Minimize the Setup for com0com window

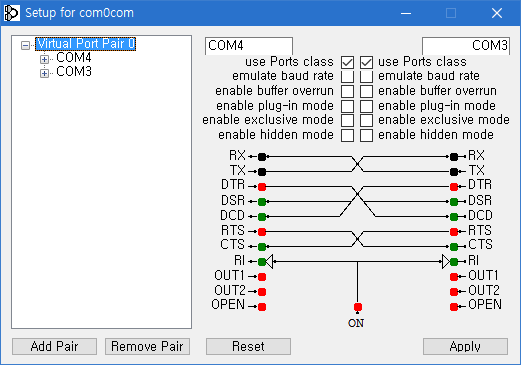tap(406, 13)
